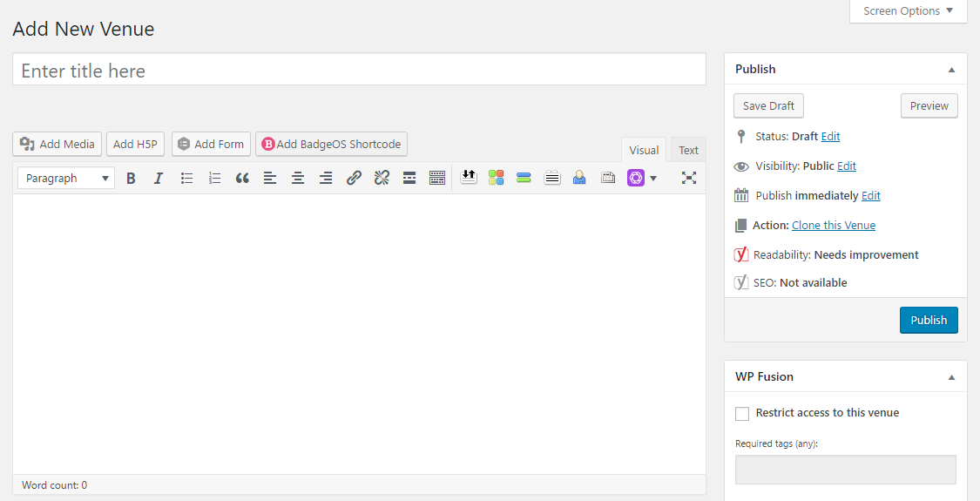The image size is (980, 501).
Task: Insert a Read More tag
Action: click(x=409, y=178)
